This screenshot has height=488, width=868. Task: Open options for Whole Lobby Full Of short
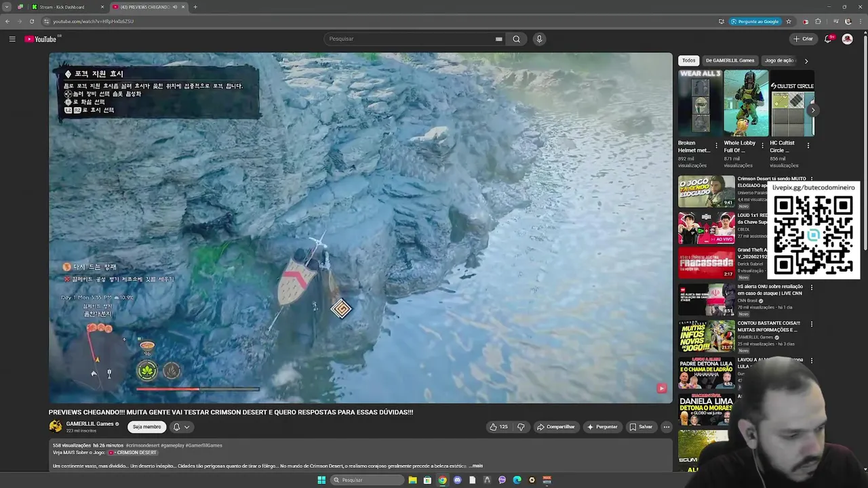pyautogui.click(x=762, y=145)
